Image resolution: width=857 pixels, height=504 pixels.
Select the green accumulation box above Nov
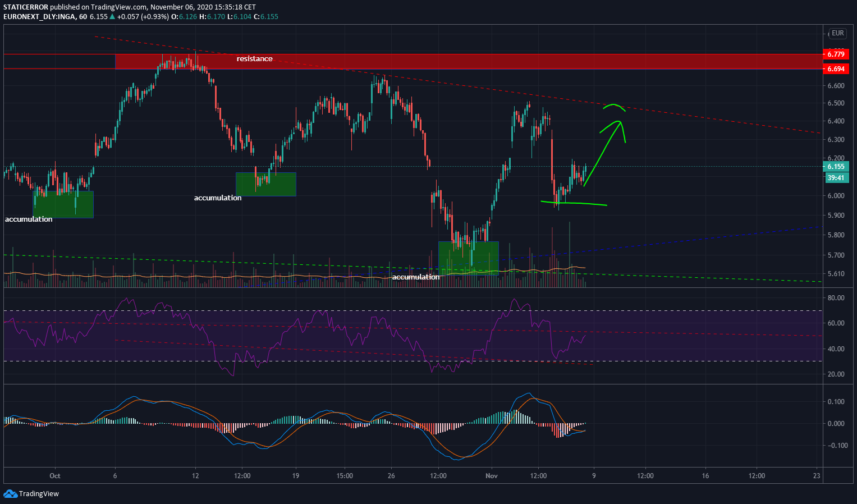[468, 258]
